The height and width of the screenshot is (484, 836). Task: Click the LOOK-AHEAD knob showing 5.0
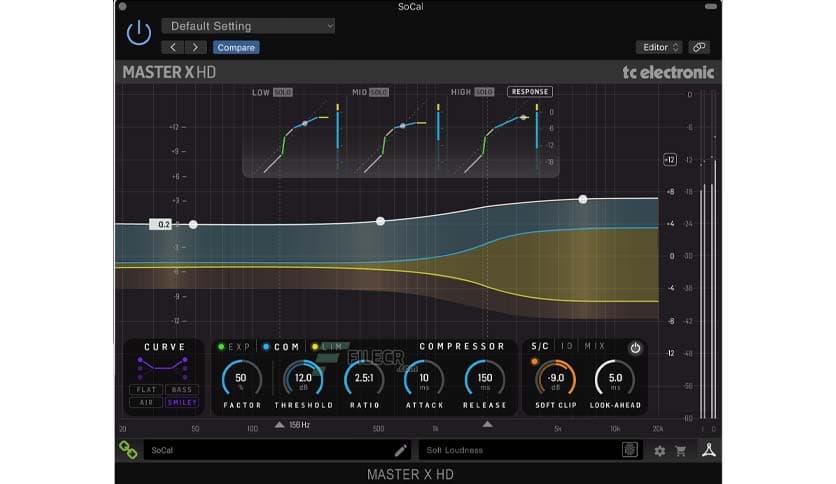(x=615, y=379)
